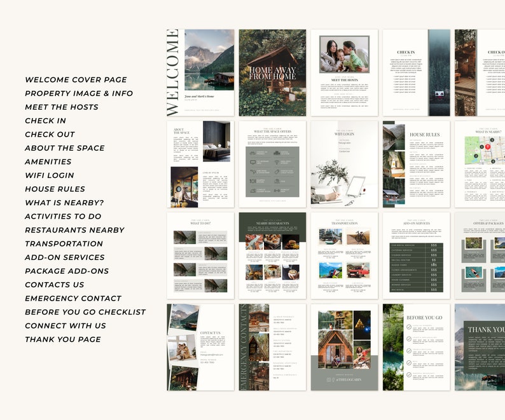This screenshot has height=420, width=505.
Task: Open the 'Check In' page thumbnail
Action: point(417,72)
